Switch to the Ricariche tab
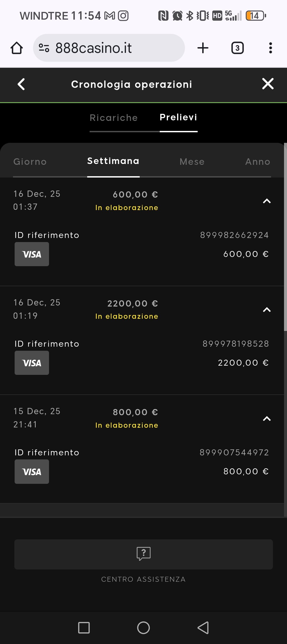Image resolution: width=287 pixels, height=644 pixels. tap(114, 118)
